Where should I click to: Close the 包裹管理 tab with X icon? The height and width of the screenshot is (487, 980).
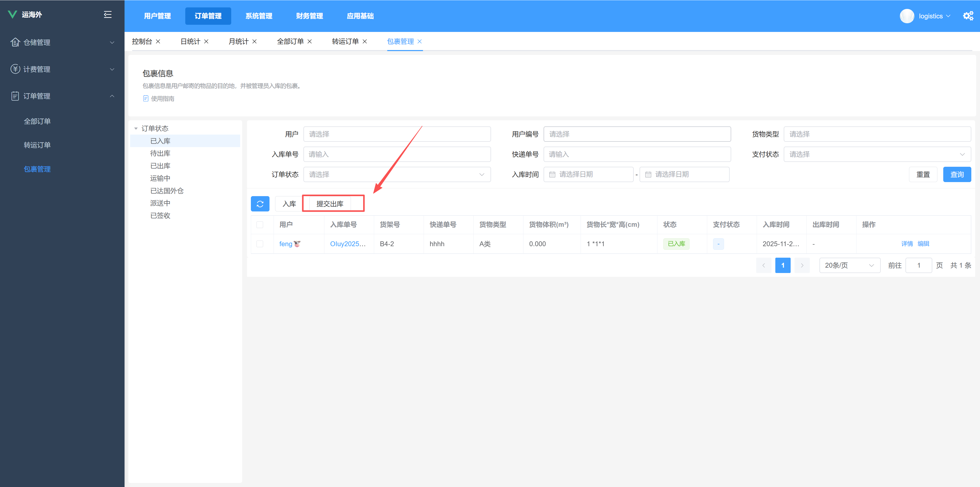point(420,42)
